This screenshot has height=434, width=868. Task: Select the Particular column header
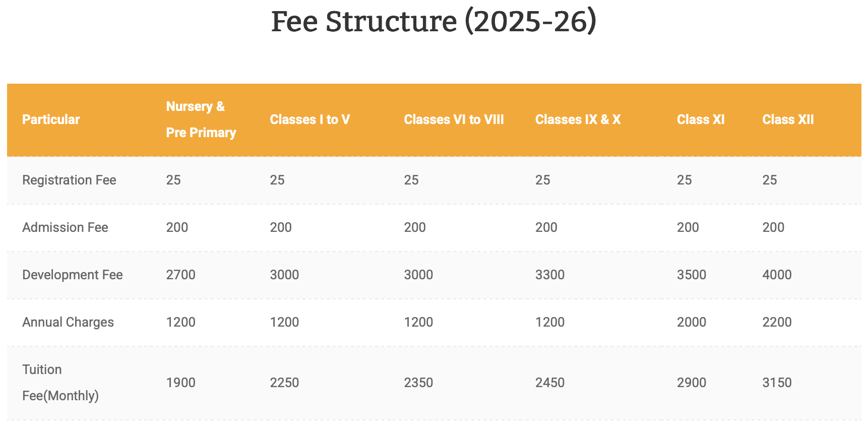(x=51, y=119)
